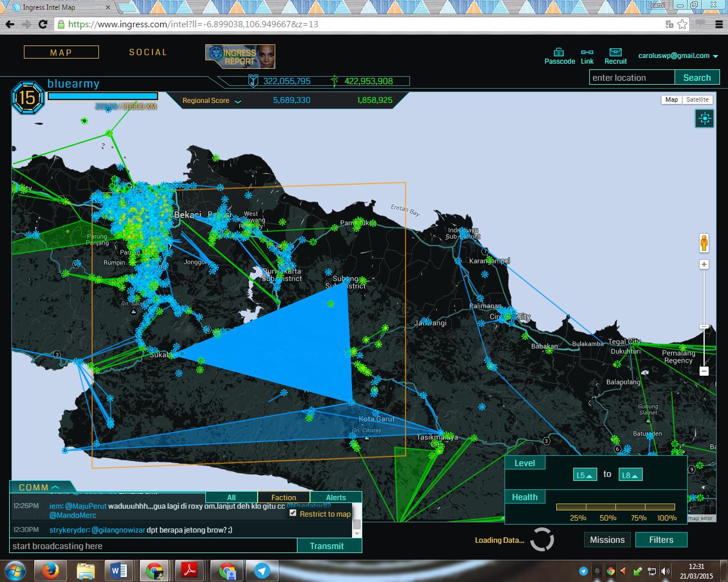Viewport: 728px width, 582px height.
Task: Open the Adobe Reader taskbar icon
Action: point(188,571)
